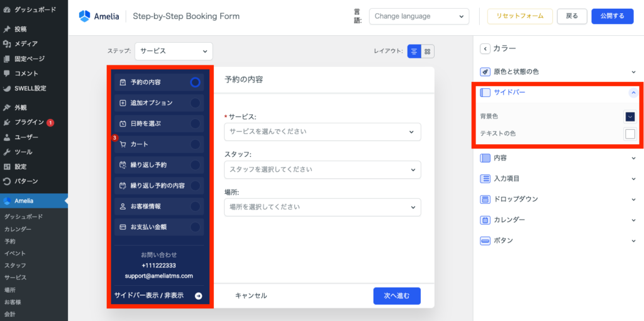This screenshot has width=644, height=321.
Task: Toggle the 追加オプション step circle
Action: point(195,103)
